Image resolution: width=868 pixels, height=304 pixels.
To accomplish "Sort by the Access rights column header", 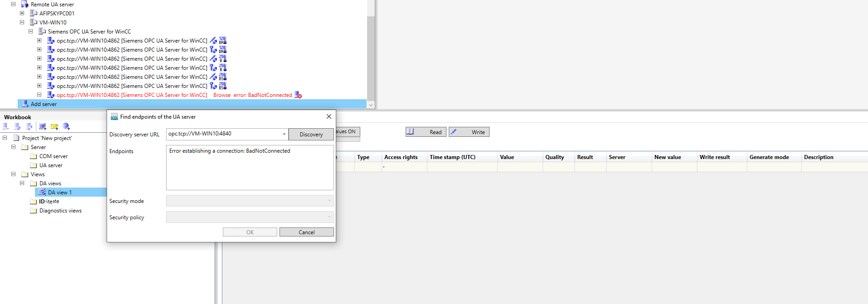I will (404, 157).
